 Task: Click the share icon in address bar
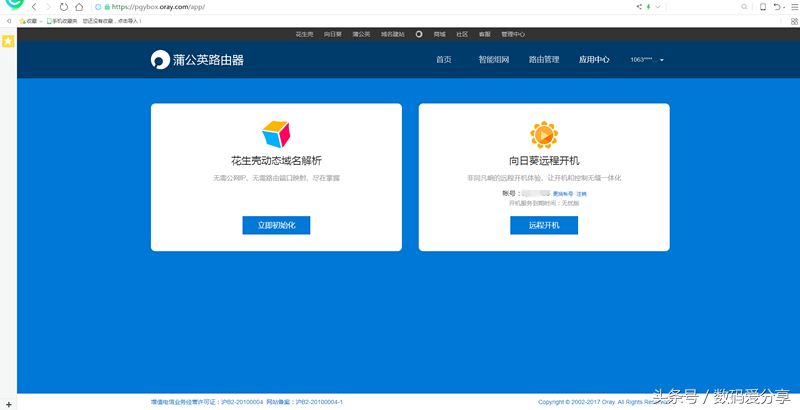[x=639, y=7]
